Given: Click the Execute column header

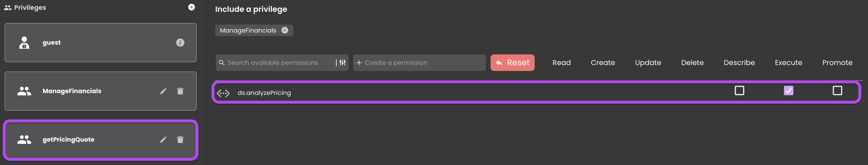Looking at the screenshot, I should tap(788, 63).
